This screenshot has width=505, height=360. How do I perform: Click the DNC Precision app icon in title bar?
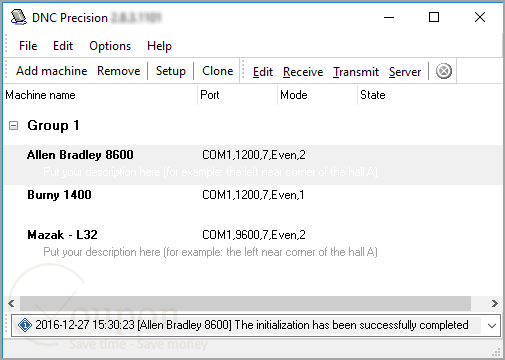[18, 17]
